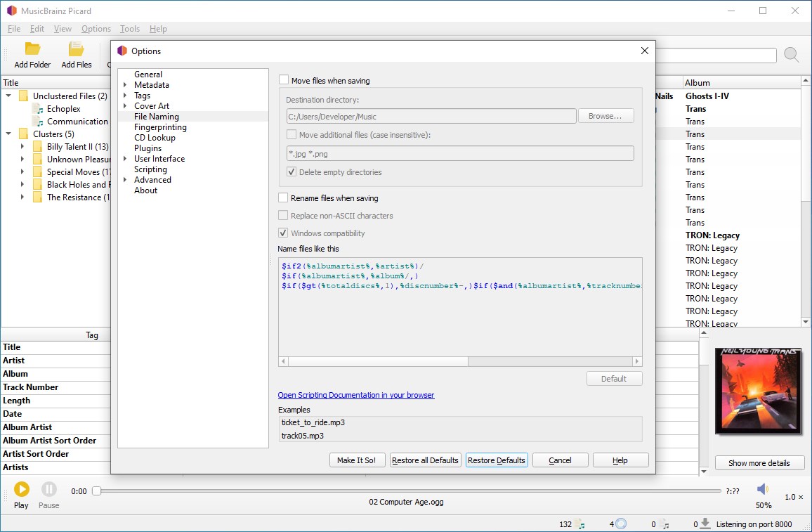Open the Tools menu
The height and width of the screenshot is (532, 812).
129,29
